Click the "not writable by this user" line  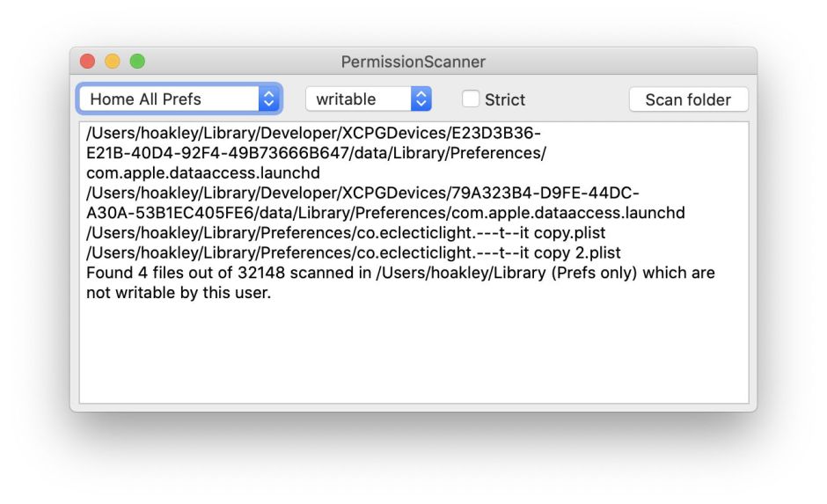pos(179,293)
